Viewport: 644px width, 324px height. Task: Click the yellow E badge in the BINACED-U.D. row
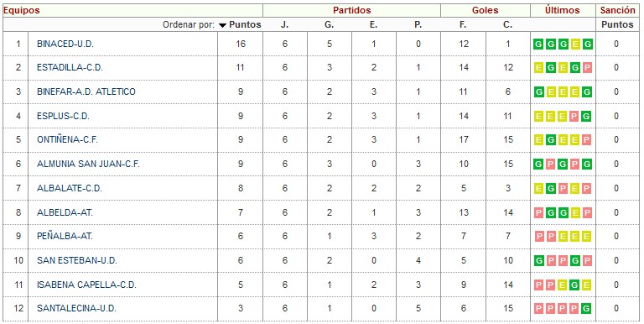[575, 44]
